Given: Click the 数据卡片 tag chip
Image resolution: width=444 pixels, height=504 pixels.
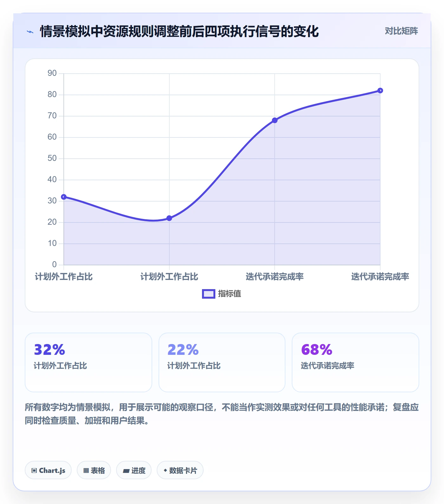Looking at the screenshot, I should click(x=180, y=470).
